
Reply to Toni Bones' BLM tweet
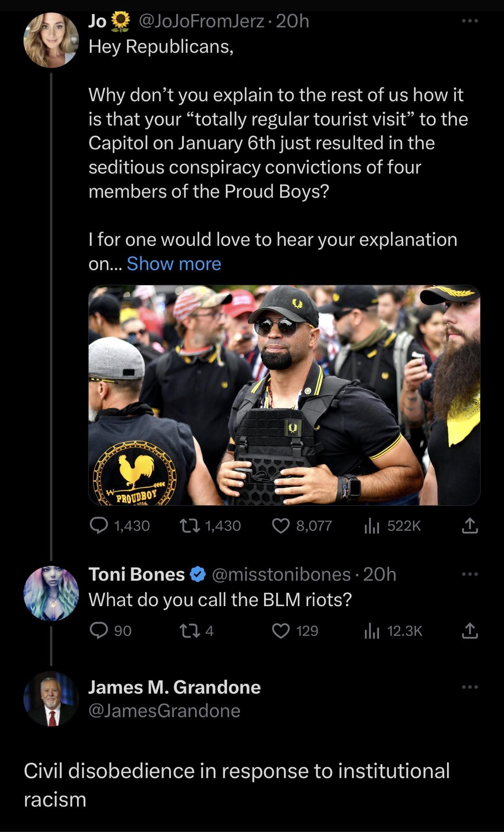[98, 631]
